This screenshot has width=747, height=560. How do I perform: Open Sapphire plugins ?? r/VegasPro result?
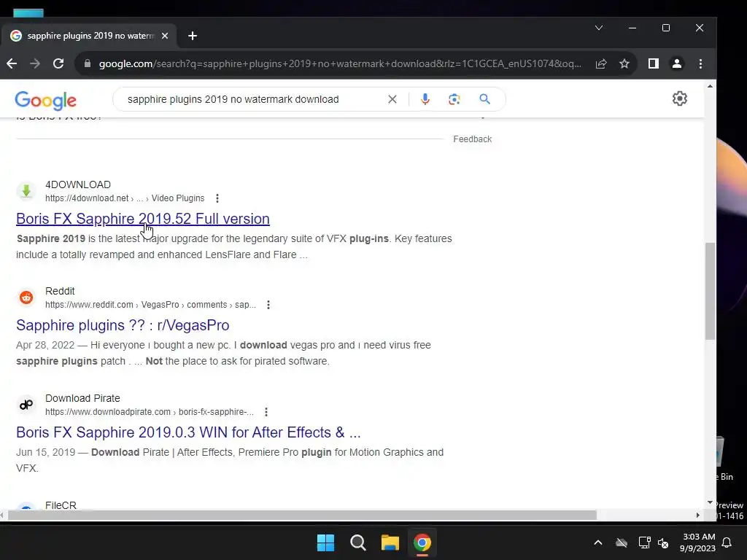pyautogui.click(x=123, y=325)
